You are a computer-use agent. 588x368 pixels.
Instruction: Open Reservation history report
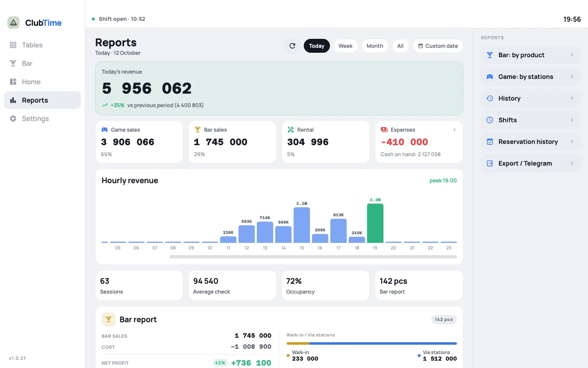(x=531, y=141)
